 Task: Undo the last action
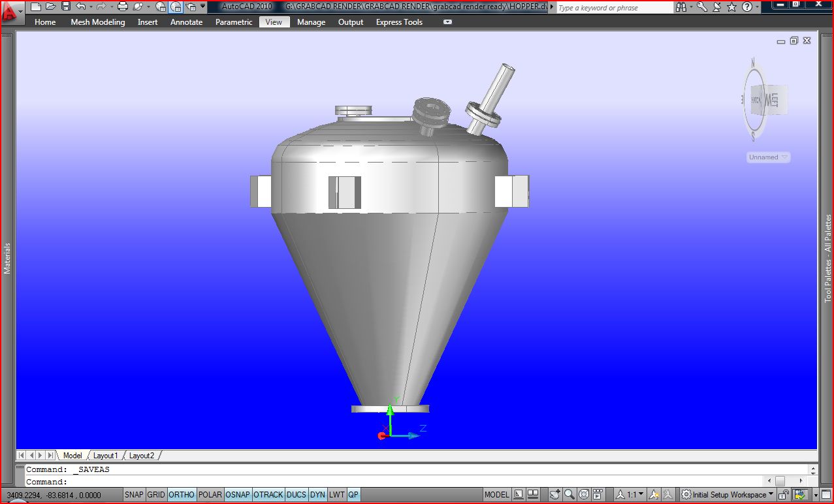tap(80, 7)
